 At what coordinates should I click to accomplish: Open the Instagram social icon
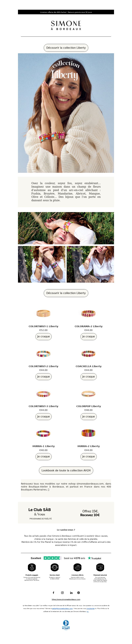tap(62, 593)
